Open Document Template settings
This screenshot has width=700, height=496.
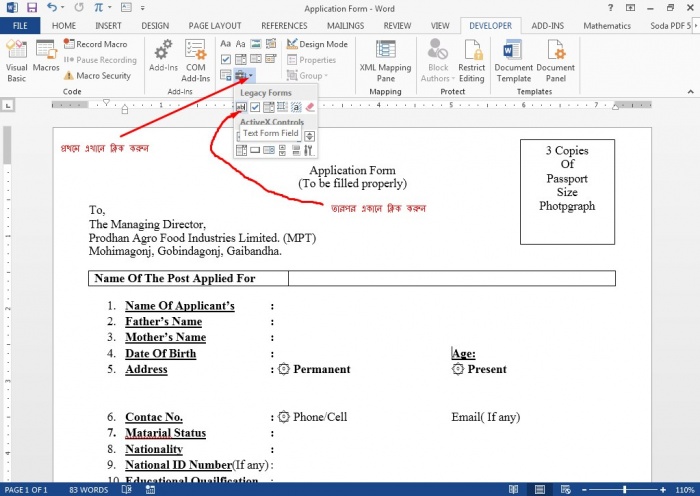pyautogui.click(x=513, y=59)
